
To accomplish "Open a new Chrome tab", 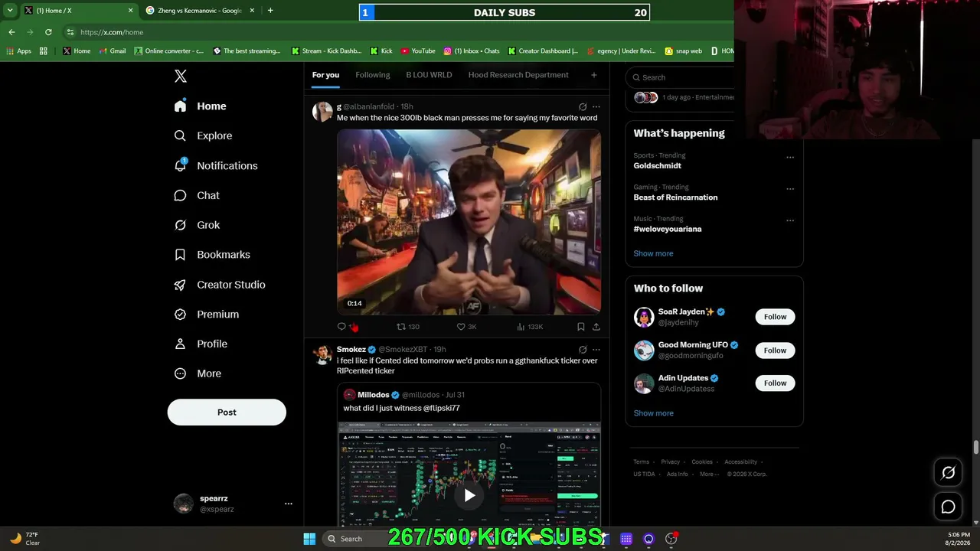I will pos(270,11).
